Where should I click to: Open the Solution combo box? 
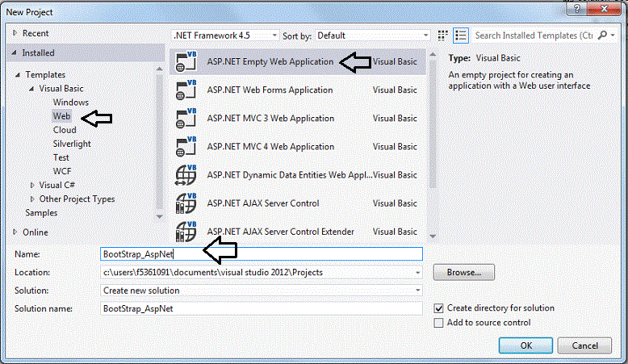[262, 291]
